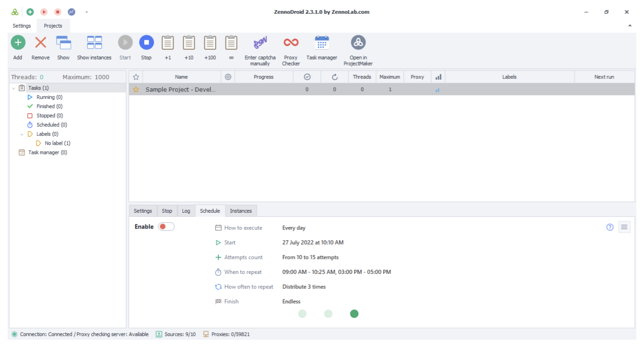Screen dimensions: 644x354
Task: Click Distribute 3 times value
Action: click(304, 287)
